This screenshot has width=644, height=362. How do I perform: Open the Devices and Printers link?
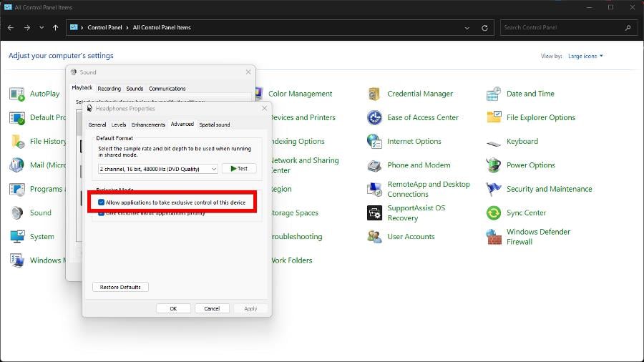303,117
